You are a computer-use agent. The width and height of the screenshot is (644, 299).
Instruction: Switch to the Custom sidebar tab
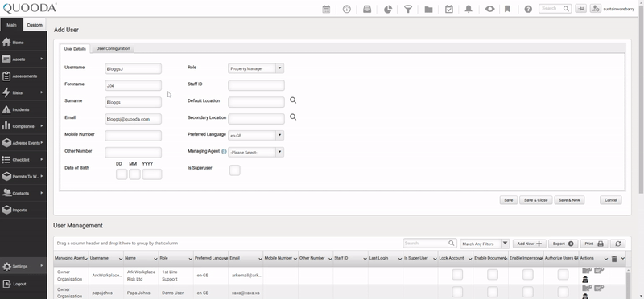(x=35, y=25)
